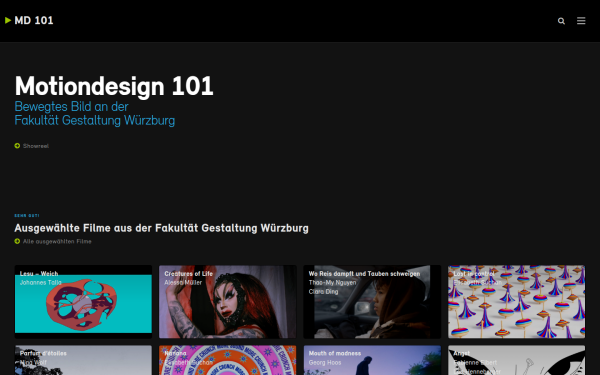This screenshot has height=375, width=600.
Task: Open the Parfum d'étoiles film thumbnail
Action: [x=83, y=360]
